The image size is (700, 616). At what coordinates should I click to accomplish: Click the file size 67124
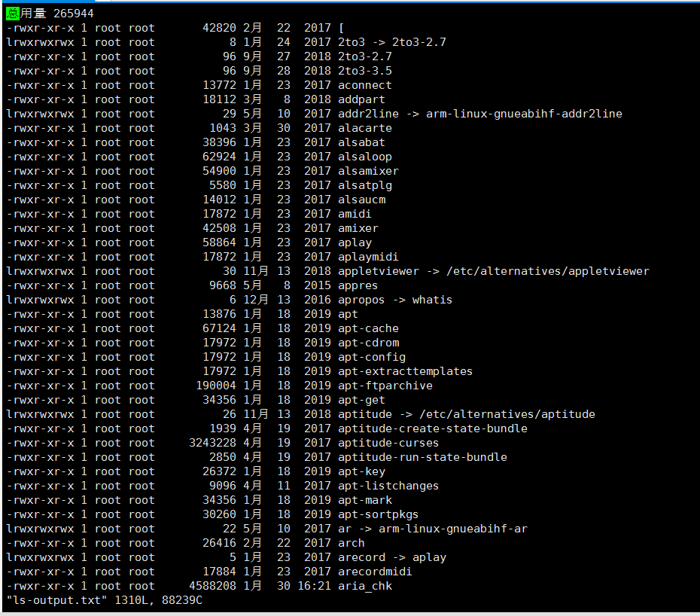coord(219,328)
